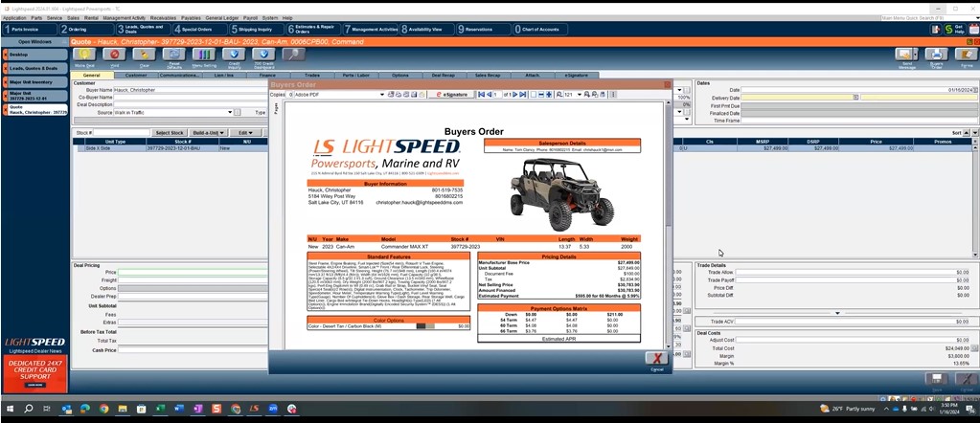Open the Parts menu
Image resolution: width=980 pixels, height=423 pixels.
[36, 18]
